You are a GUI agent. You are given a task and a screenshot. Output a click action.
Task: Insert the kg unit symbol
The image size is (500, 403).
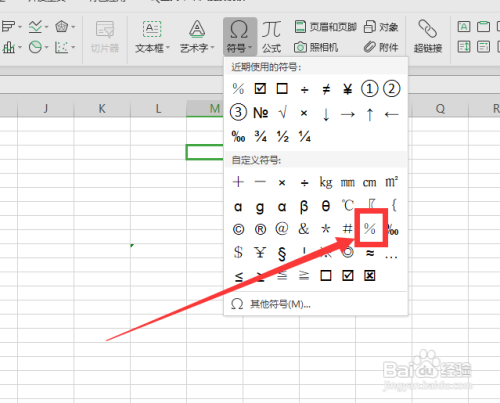tap(326, 183)
